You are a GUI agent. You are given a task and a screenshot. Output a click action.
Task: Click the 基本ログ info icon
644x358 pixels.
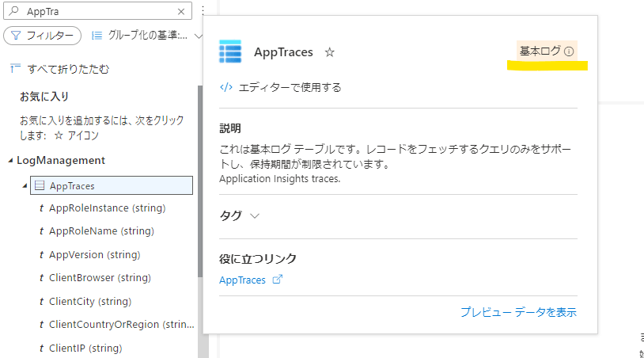click(569, 51)
